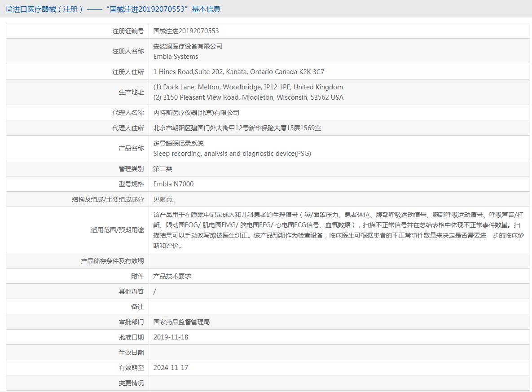Click the Pleasant View Road, Middleton address
This screenshot has height=392, width=532.
(248, 97)
